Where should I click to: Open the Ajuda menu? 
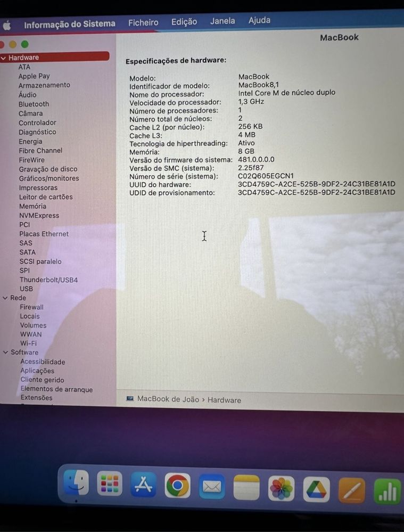coord(259,20)
